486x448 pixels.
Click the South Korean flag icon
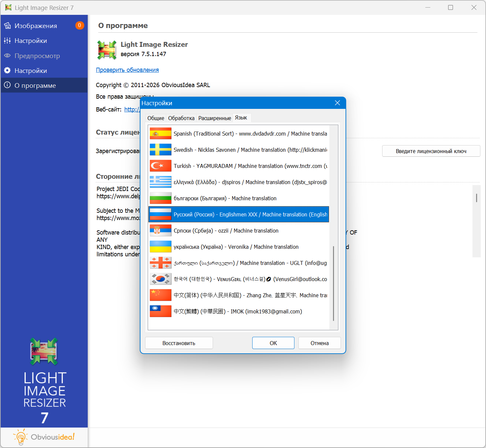[x=161, y=279]
